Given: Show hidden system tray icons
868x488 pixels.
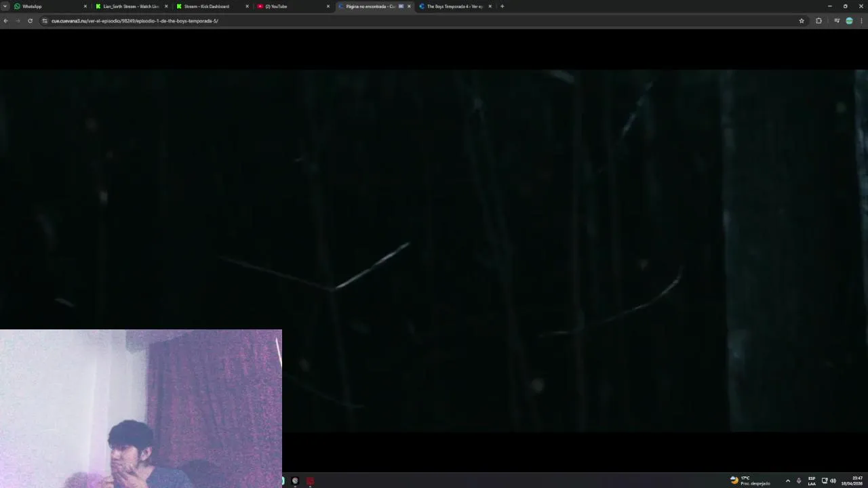Looking at the screenshot, I should click(787, 481).
